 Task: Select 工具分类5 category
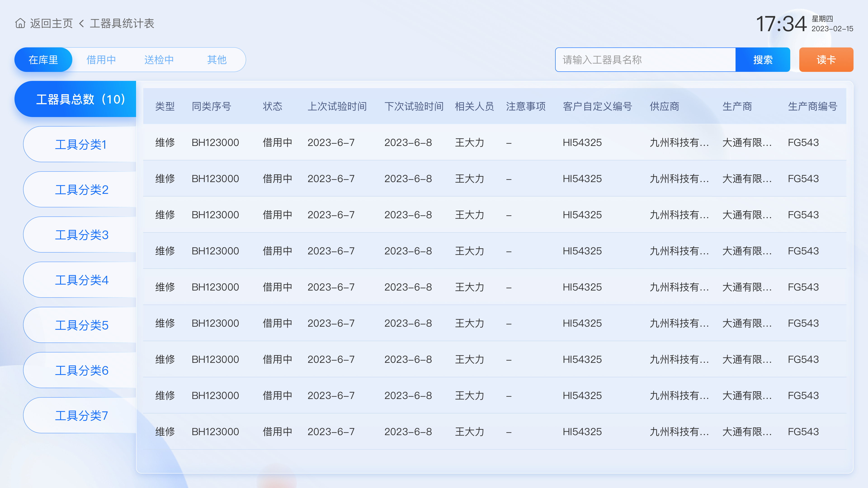click(80, 325)
